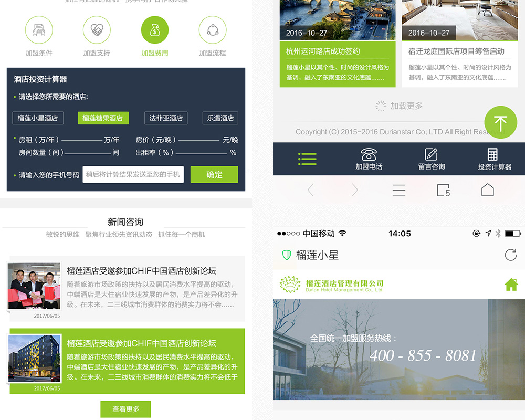Viewport: 525px width, 420px height.
Task: Tap the Bluetooth icon in the status bar
Action: point(498,234)
